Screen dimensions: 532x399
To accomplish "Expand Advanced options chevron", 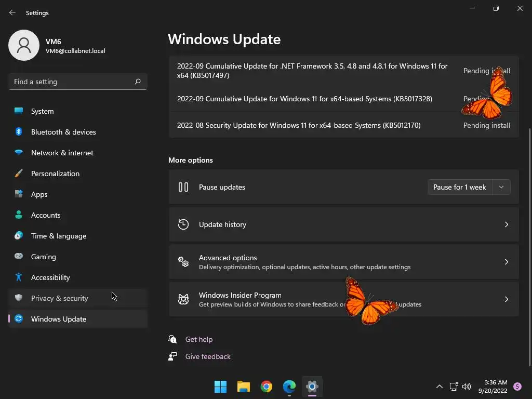I will [x=506, y=262].
